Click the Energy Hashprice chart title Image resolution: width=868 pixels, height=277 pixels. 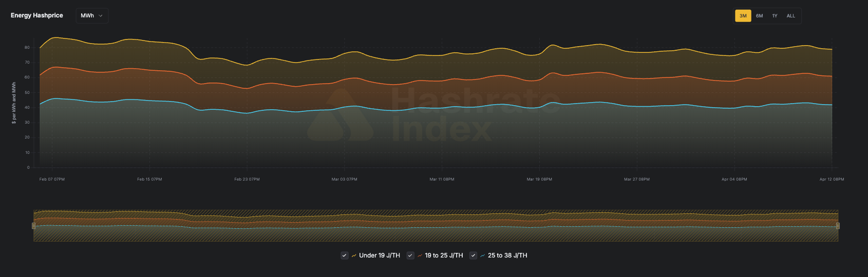(x=37, y=15)
